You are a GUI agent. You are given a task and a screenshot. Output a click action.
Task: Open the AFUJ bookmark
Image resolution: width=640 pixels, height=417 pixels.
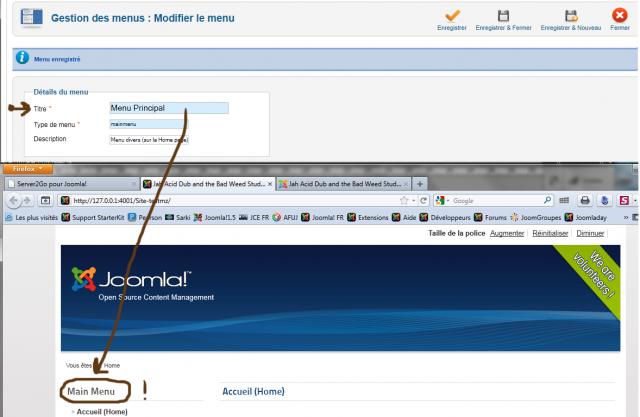pos(285,217)
